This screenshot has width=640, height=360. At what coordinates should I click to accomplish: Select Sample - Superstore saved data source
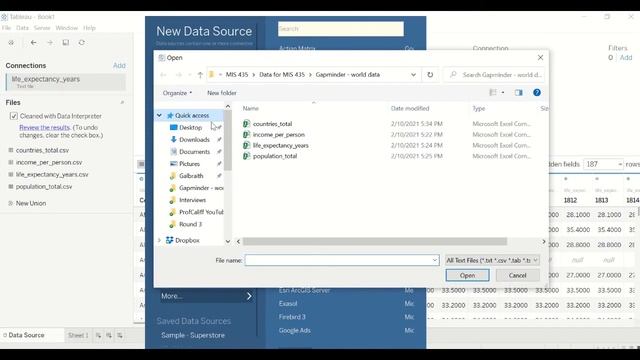tap(193, 335)
